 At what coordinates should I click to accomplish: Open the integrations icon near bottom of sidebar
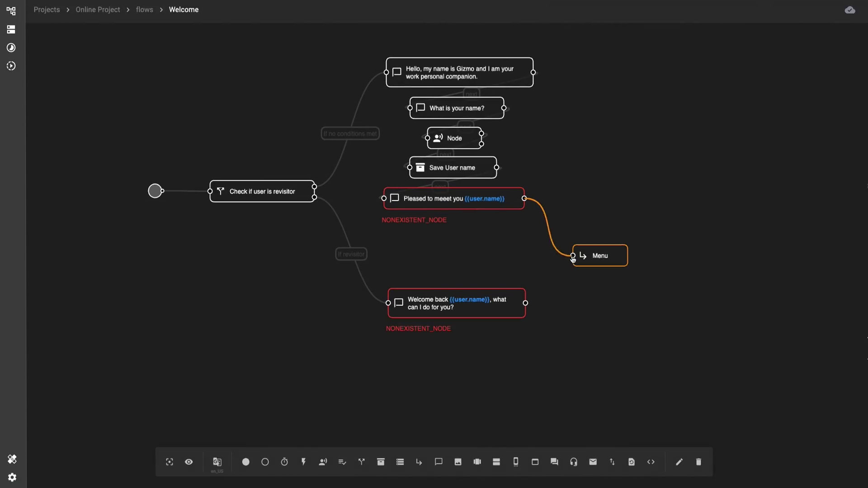[x=12, y=459]
